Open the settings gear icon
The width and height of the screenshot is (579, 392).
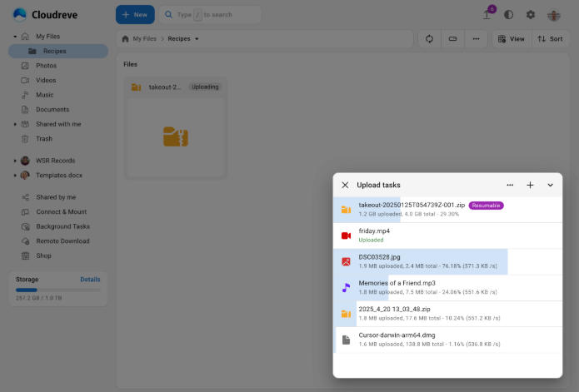pyautogui.click(x=531, y=15)
